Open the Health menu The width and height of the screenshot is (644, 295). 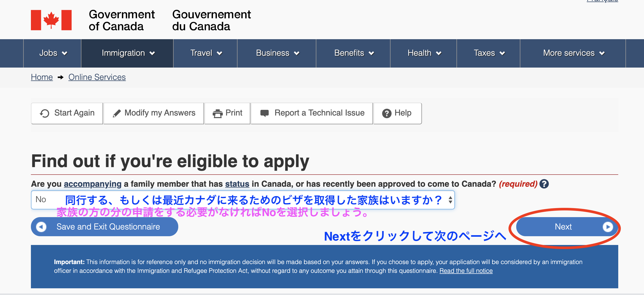[424, 53]
